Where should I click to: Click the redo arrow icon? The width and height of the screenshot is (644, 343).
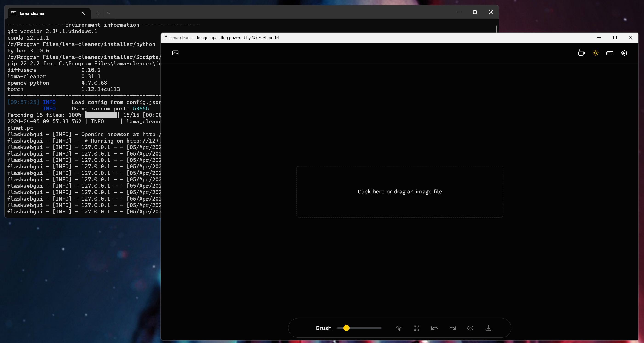pyautogui.click(x=453, y=328)
